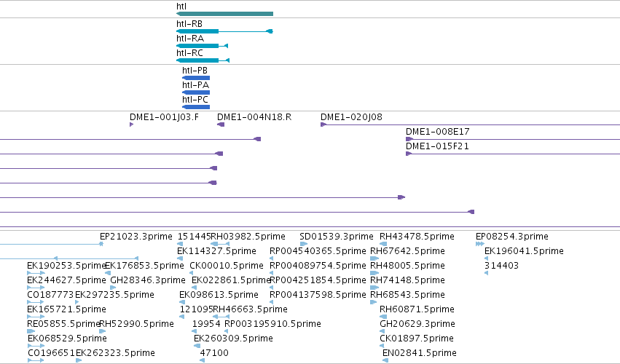This screenshot has height=364, width=620.
Task: Click the EK297235.5prime EST label
Action: (x=114, y=295)
